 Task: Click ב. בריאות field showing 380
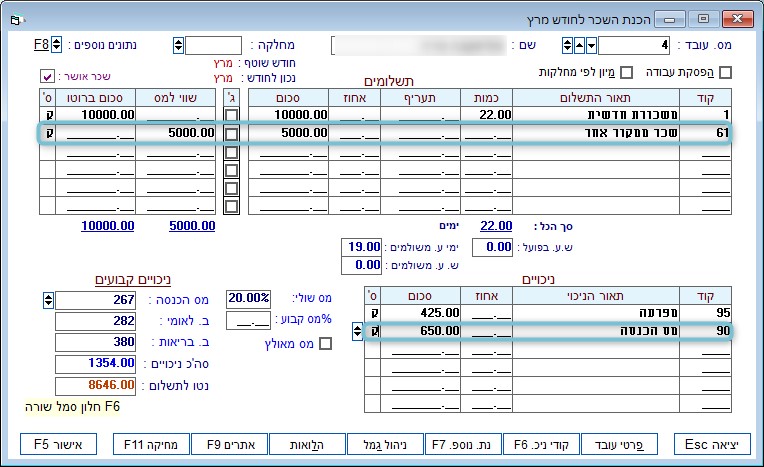96,342
